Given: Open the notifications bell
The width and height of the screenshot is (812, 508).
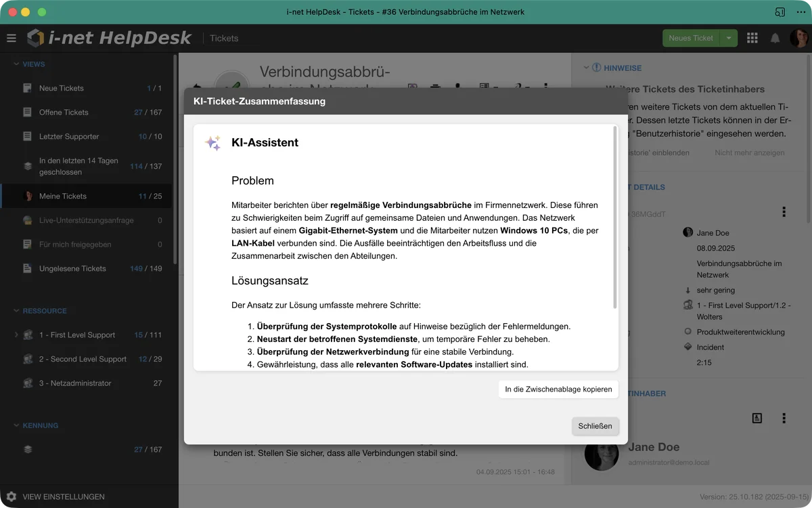Looking at the screenshot, I should tap(775, 38).
